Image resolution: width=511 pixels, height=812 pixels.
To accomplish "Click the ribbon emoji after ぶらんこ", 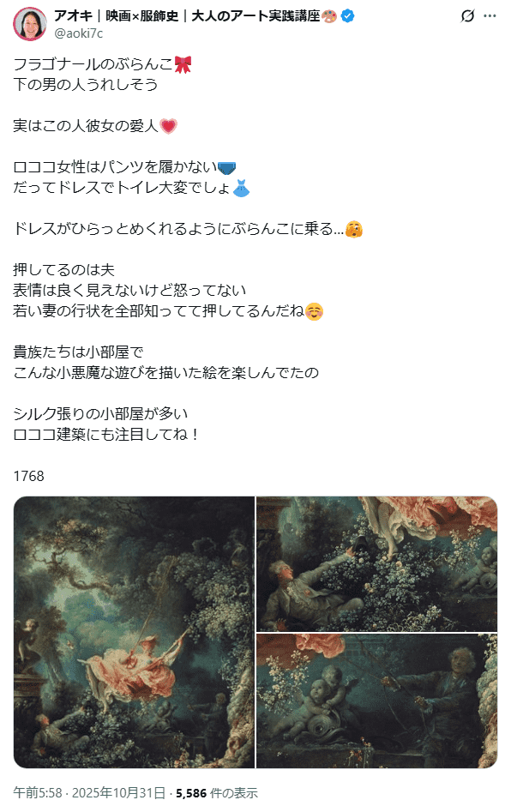I will [183, 64].
